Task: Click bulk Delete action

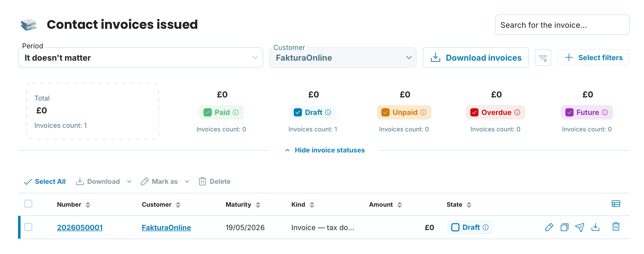Action: click(x=215, y=182)
